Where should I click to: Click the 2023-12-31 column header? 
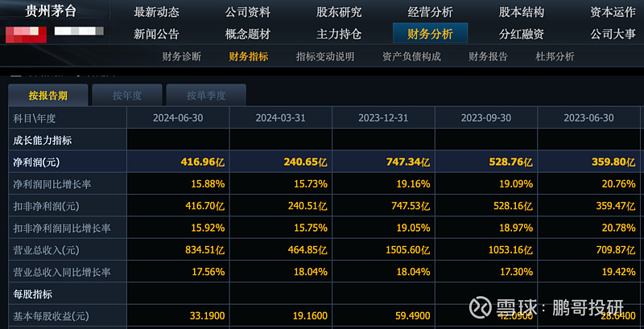click(x=383, y=118)
